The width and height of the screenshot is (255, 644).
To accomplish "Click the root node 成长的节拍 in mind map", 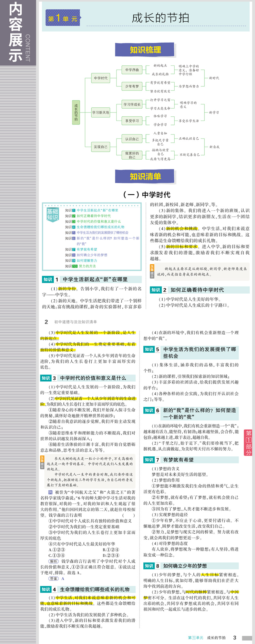I will tap(76, 112).
